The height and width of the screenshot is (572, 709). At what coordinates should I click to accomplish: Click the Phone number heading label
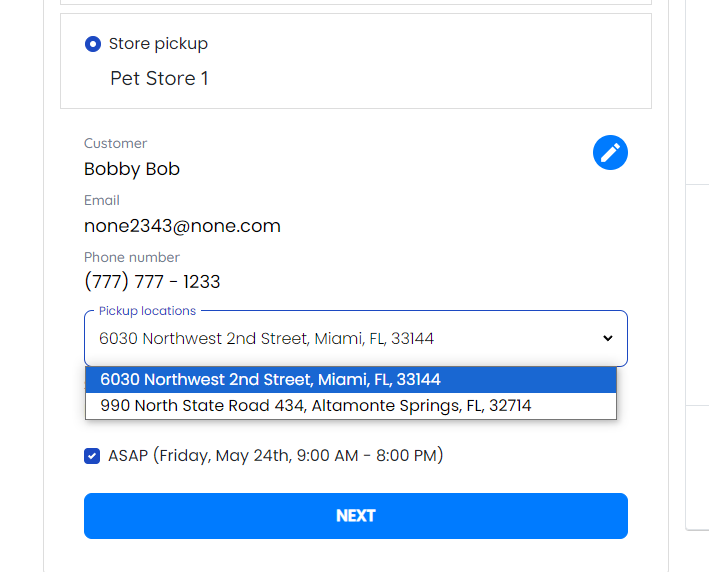pyautogui.click(x=132, y=257)
